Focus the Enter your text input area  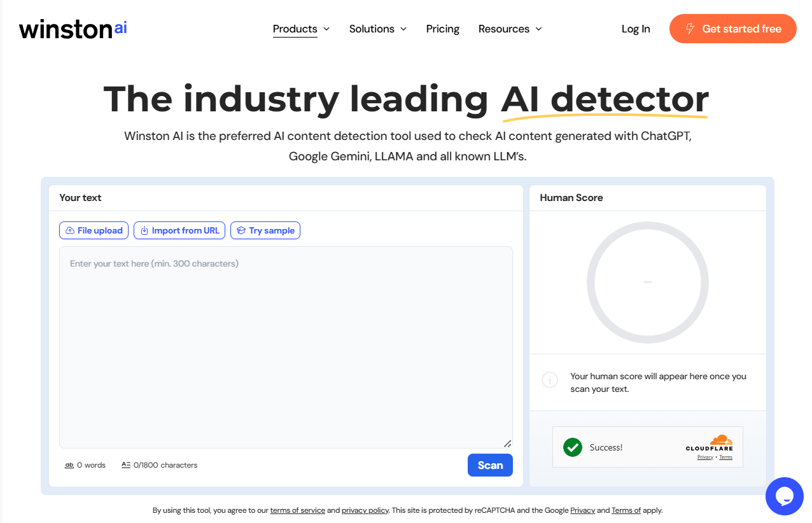pos(286,347)
